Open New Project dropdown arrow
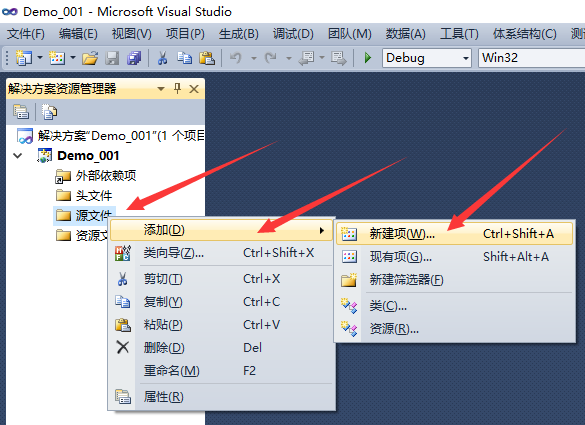The width and height of the screenshot is (585, 425). click(x=40, y=58)
